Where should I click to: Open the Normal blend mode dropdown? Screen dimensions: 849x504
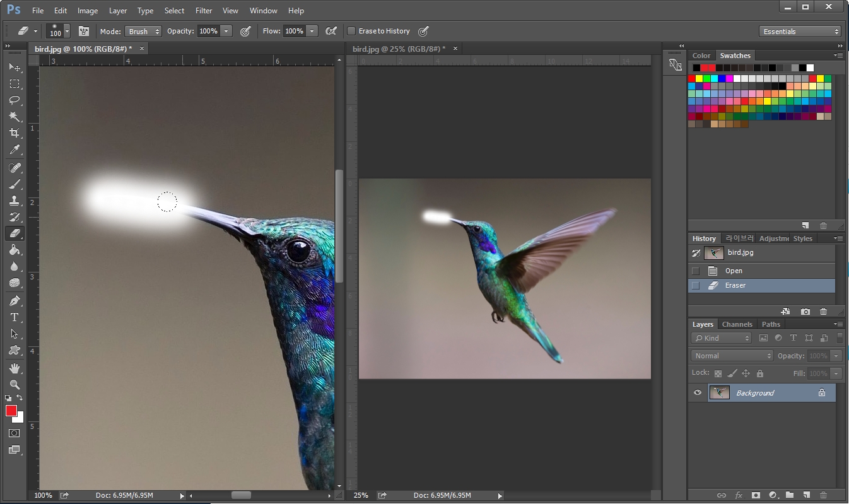(x=732, y=356)
